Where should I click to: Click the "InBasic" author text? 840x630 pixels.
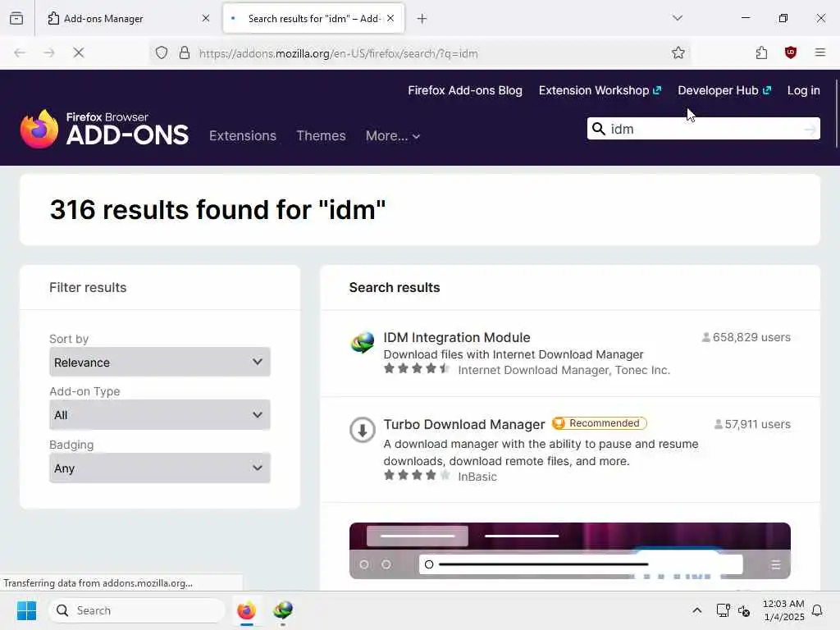pos(477,477)
